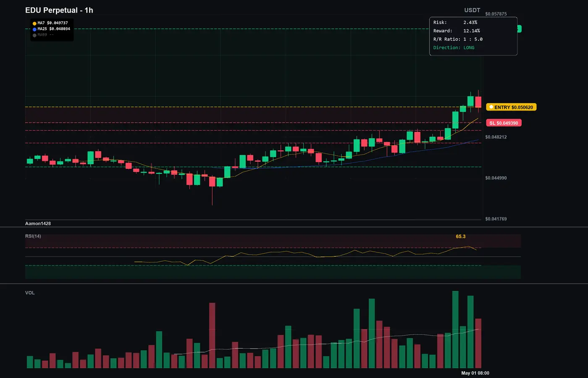Click the $0.041769 price axis label
588x378 pixels.
pyautogui.click(x=496, y=219)
